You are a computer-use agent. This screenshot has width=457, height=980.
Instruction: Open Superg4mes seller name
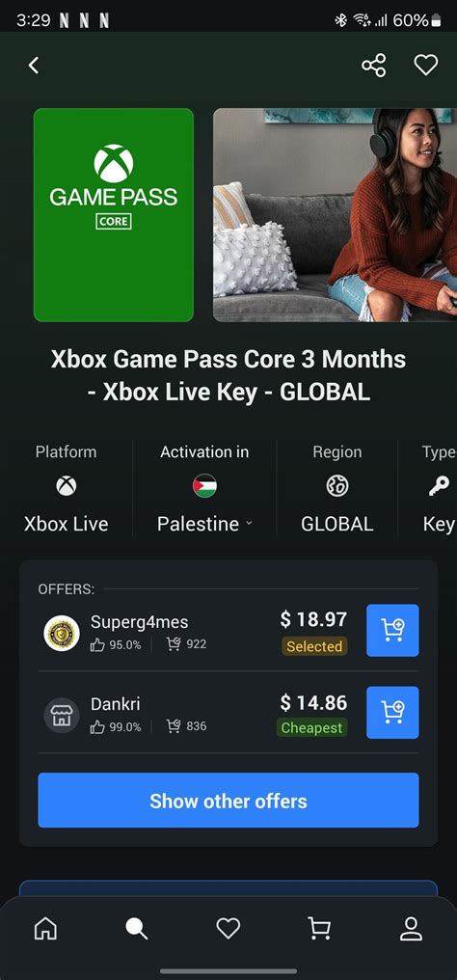point(139,622)
